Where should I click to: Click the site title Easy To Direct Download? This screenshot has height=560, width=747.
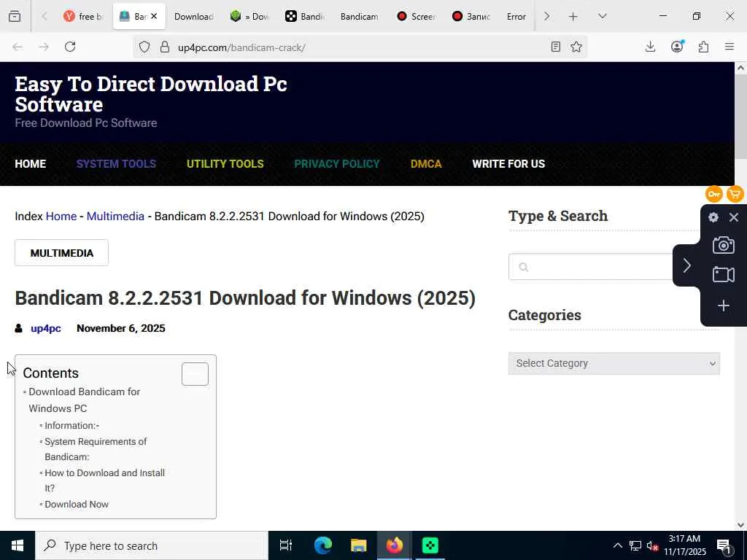(x=151, y=94)
